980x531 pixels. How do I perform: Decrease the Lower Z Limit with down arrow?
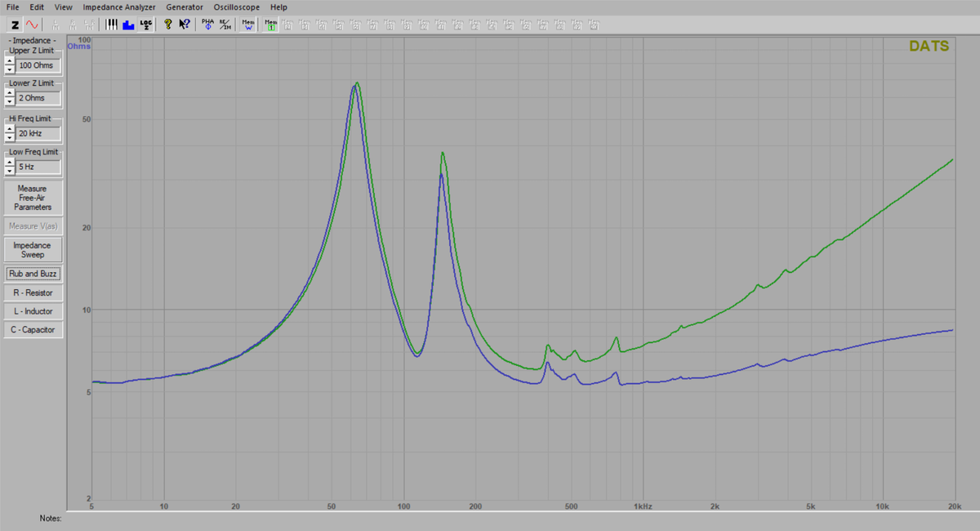coord(10,102)
